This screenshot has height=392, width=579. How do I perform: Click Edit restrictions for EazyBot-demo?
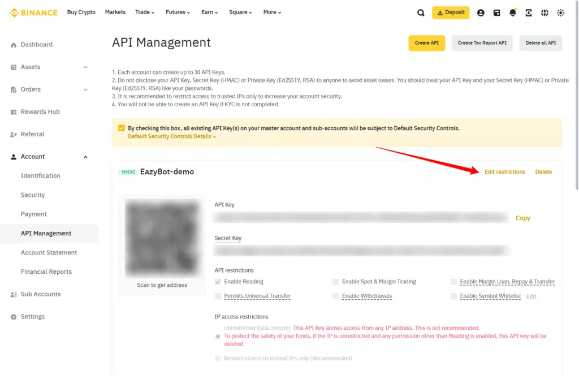(504, 171)
